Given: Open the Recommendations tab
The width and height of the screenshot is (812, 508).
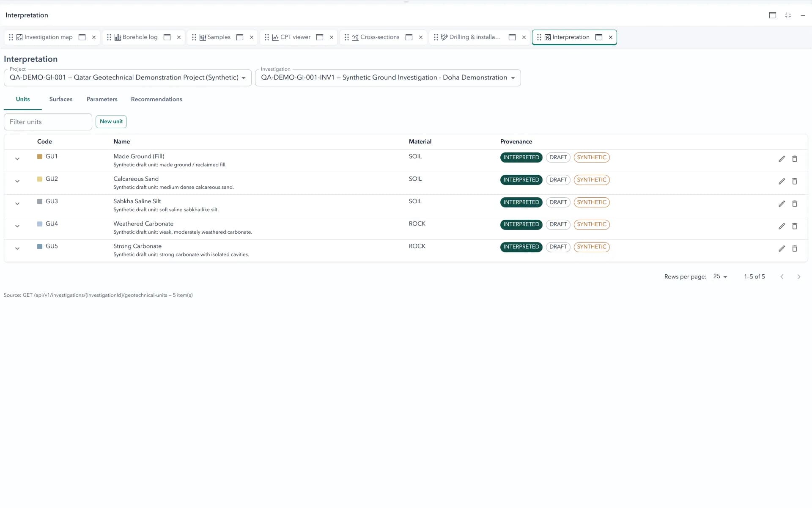Looking at the screenshot, I should [156, 99].
